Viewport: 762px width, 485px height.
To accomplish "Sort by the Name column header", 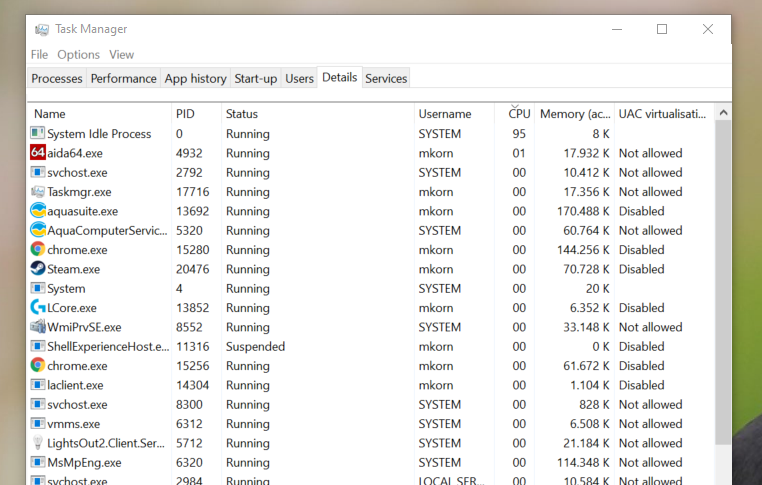I will [x=99, y=114].
